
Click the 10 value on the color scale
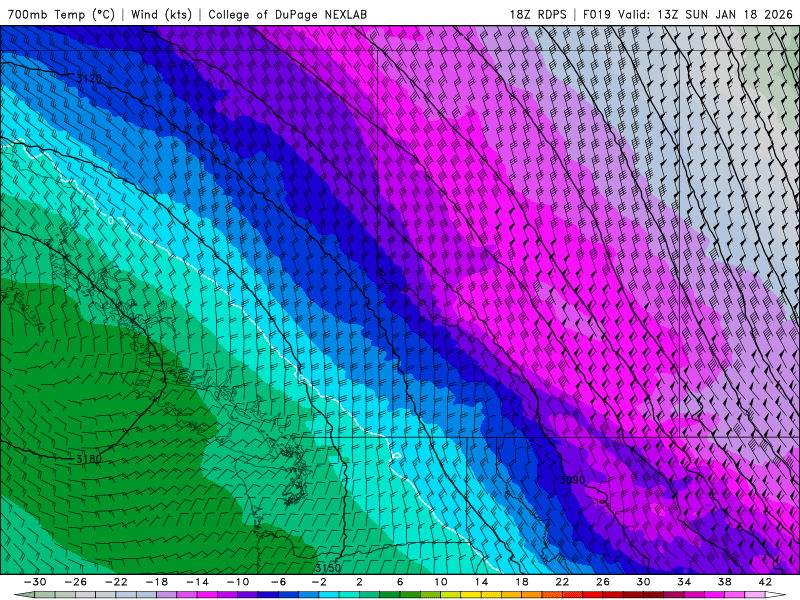pos(440,582)
